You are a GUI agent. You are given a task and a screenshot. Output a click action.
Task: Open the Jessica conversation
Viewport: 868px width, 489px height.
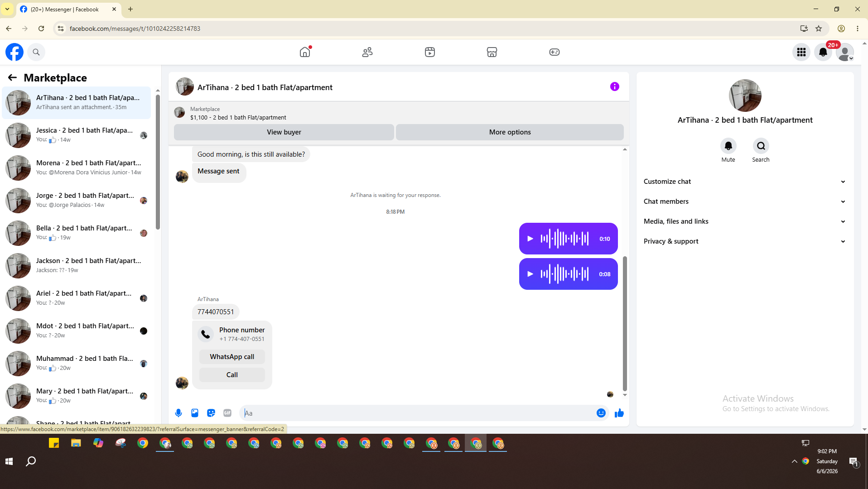pyautogui.click(x=77, y=135)
